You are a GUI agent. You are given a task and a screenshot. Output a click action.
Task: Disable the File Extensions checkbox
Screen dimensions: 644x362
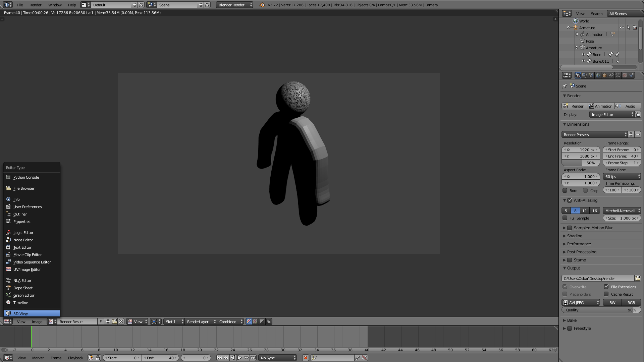tap(606, 287)
